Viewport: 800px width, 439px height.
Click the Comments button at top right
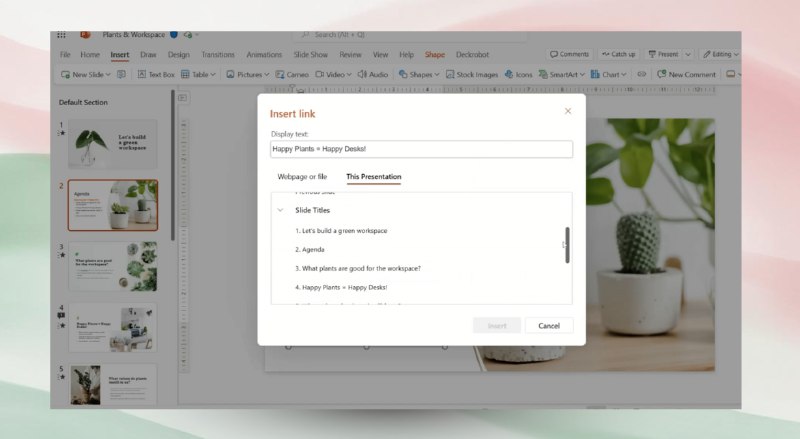pos(569,54)
